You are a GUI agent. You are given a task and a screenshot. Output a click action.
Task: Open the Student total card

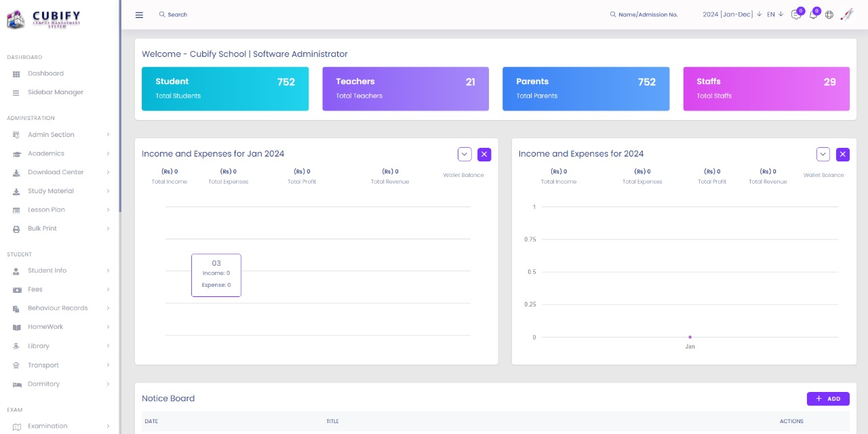(x=225, y=88)
